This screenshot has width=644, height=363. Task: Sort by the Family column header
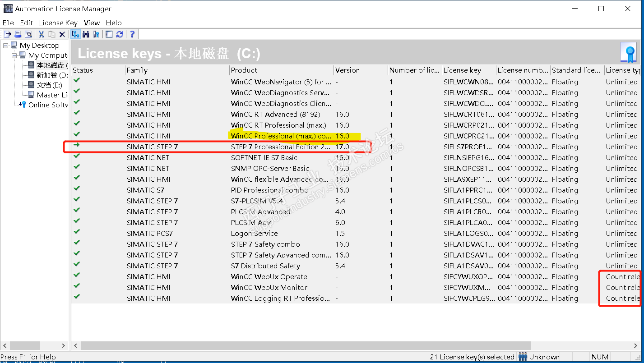pos(177,70)
